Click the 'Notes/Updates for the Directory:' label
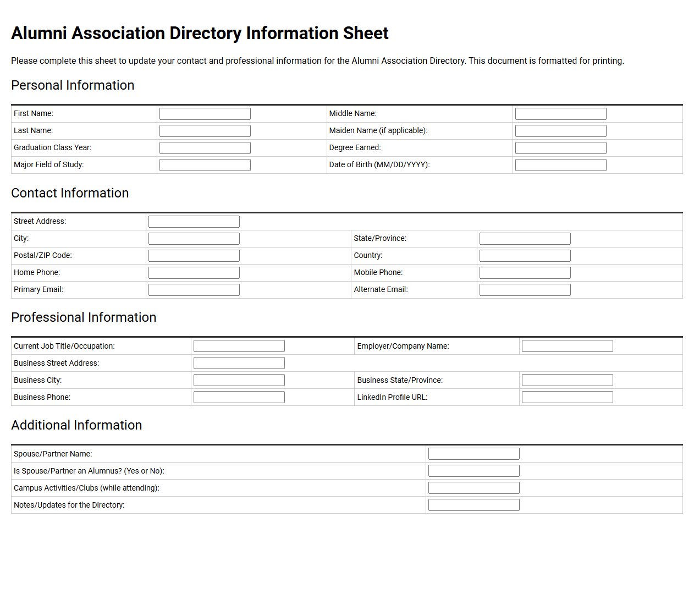The width and height of the screenshot is (694, 616). pos(69,505)
